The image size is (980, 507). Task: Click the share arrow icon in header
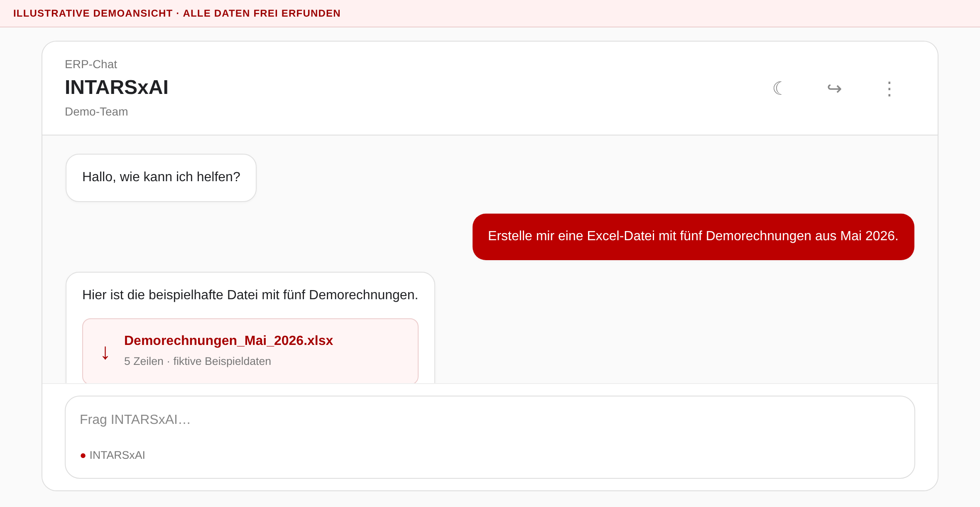coord(834,88)
